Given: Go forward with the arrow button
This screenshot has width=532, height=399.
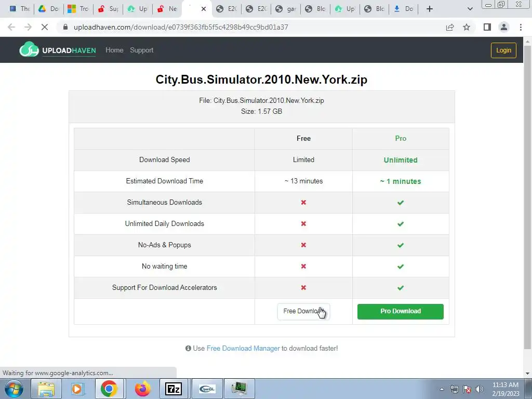Looking at the screenshot, I should pos(28,27).
